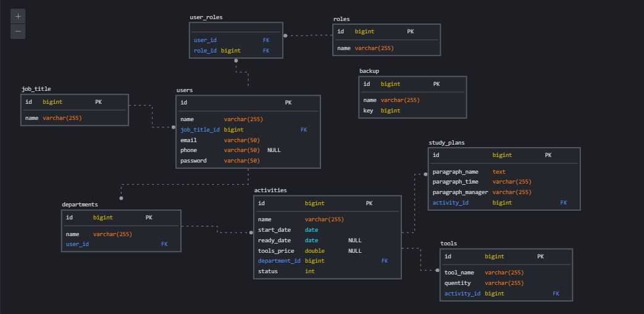Click the tools_price row in activities

pos(327,251)
